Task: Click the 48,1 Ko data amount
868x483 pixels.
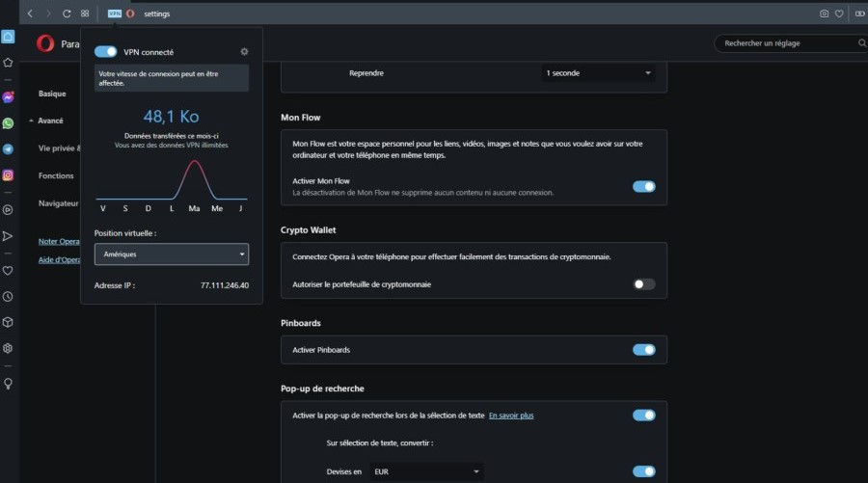Action: point(171,117)
